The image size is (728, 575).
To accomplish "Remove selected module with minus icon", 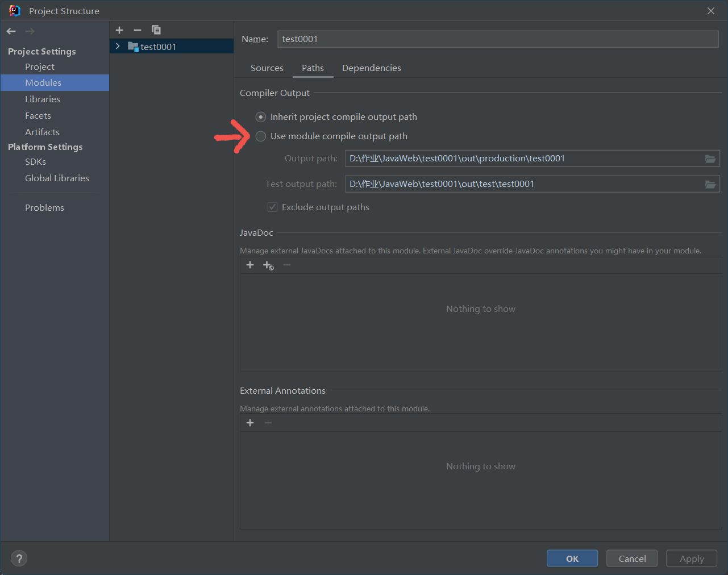I will tap(137, 30).
